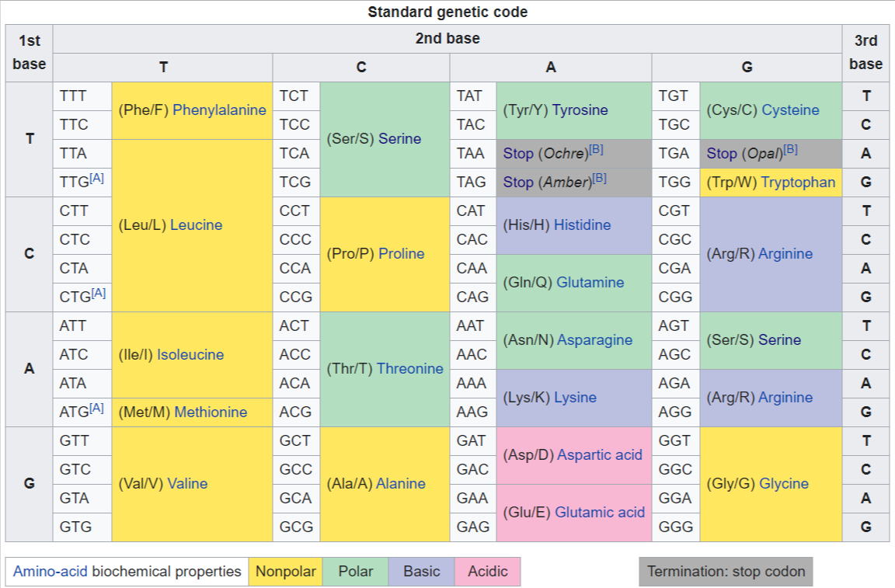
Task: Open the Phenylalanine amino acid link
Action: (219, 110)
